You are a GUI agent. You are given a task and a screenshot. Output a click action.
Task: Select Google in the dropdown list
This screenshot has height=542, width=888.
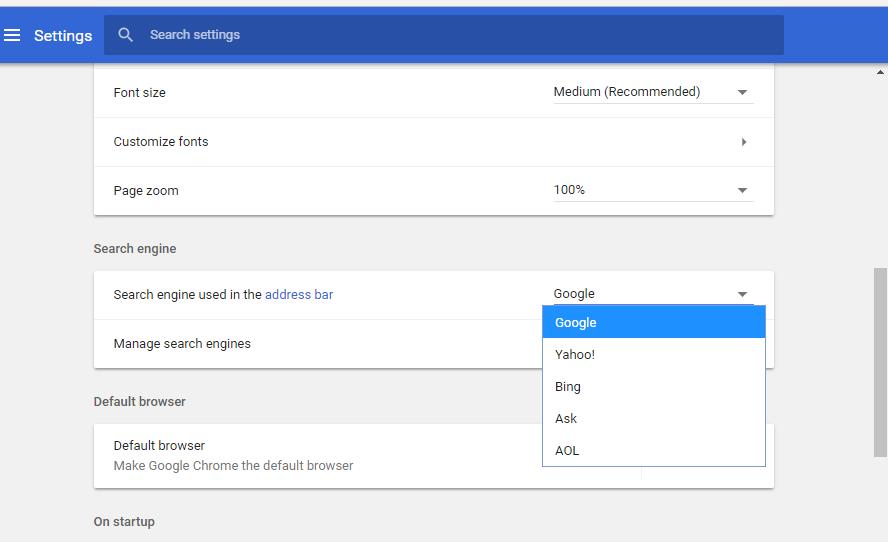pyautogui.click(x=654, y=322)
